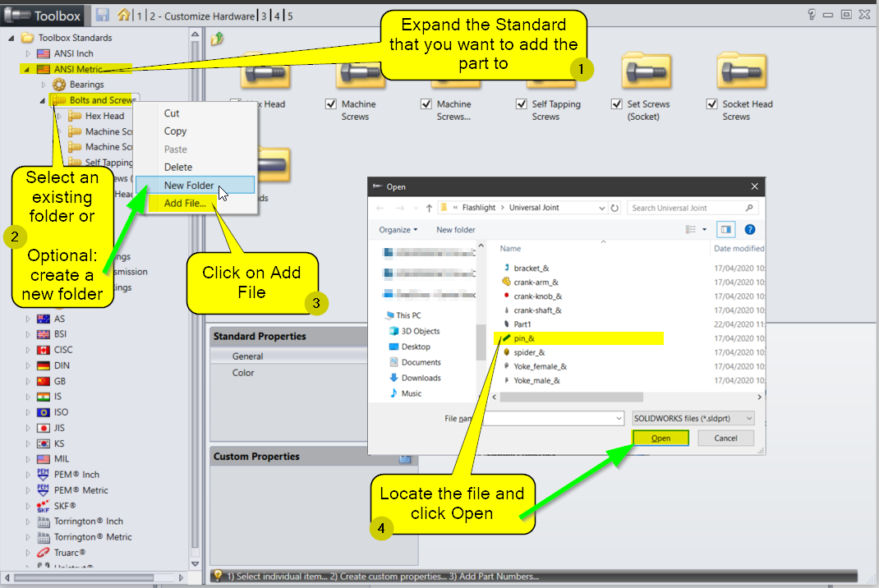
Task: Uncheck the Machine Screws checkbox
Action: coord(331,104)
